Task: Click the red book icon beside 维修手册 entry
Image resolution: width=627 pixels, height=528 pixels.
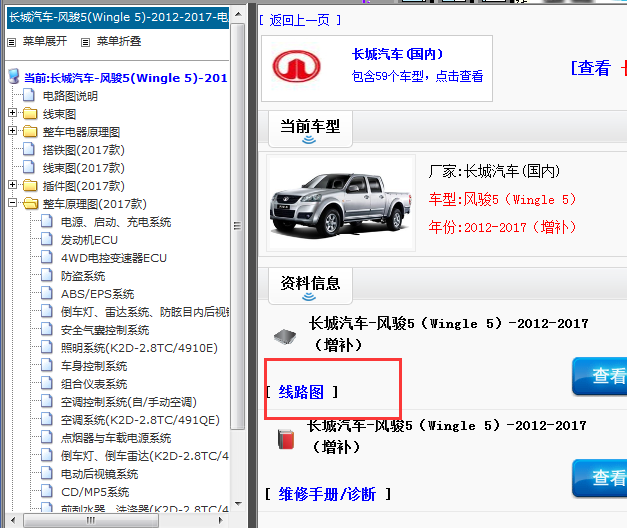Action: (x=286, y=439)
